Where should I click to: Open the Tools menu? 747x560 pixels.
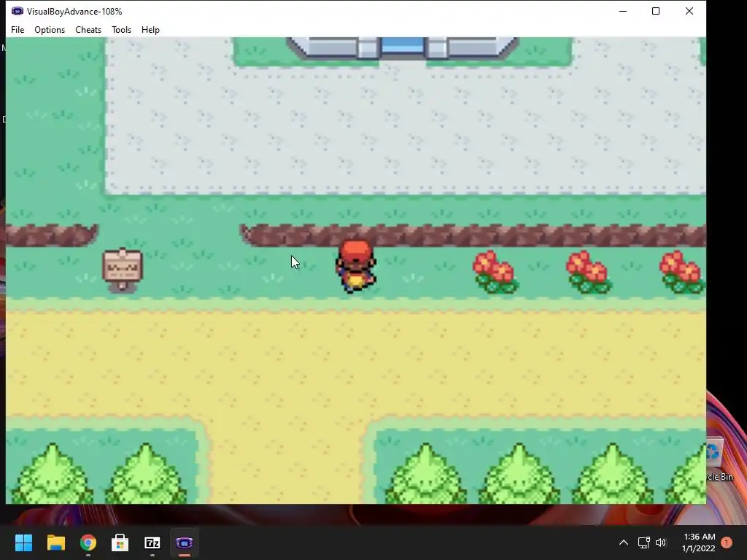click(122, 29)
